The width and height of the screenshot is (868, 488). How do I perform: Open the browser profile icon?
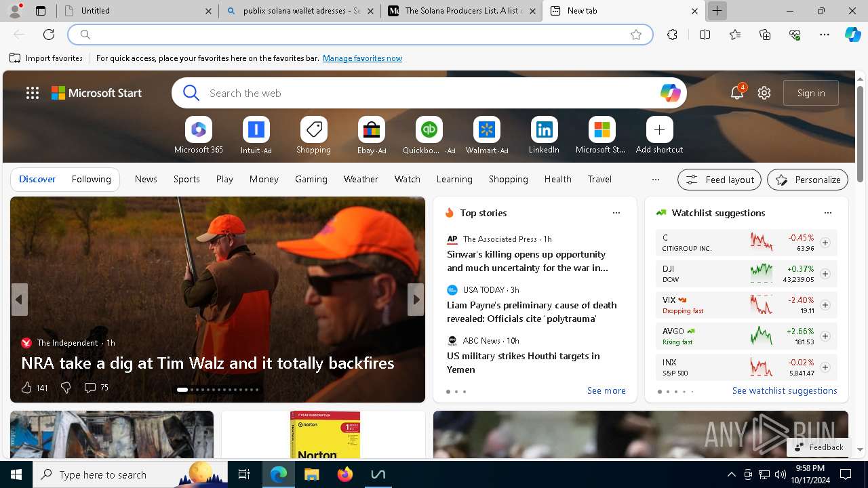point(15,11)
